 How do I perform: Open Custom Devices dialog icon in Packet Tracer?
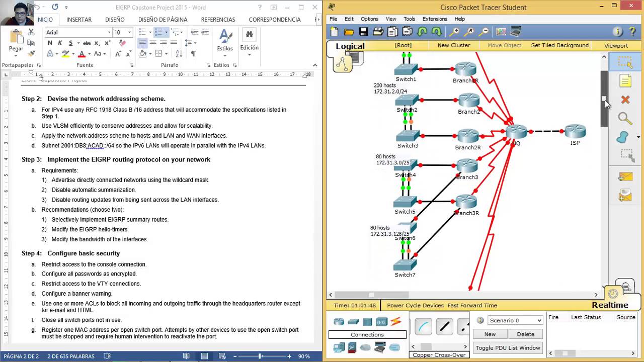tap(516, 32)
